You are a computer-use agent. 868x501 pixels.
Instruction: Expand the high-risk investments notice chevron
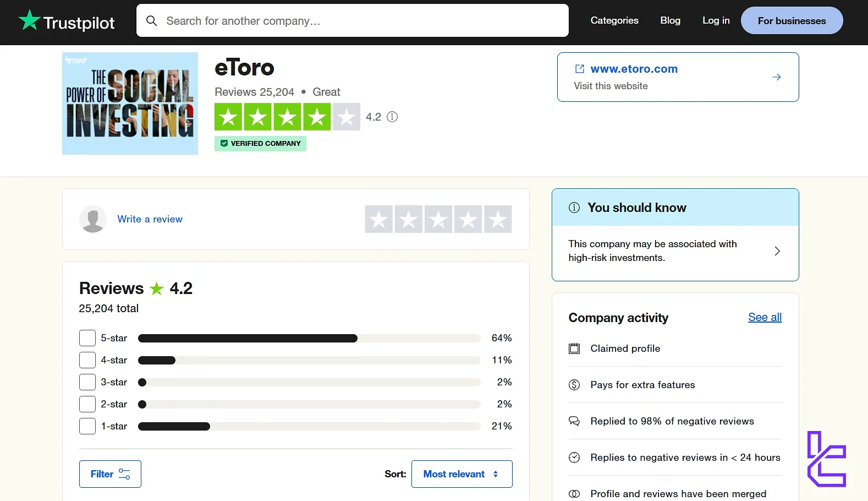[x=777, y=251]
